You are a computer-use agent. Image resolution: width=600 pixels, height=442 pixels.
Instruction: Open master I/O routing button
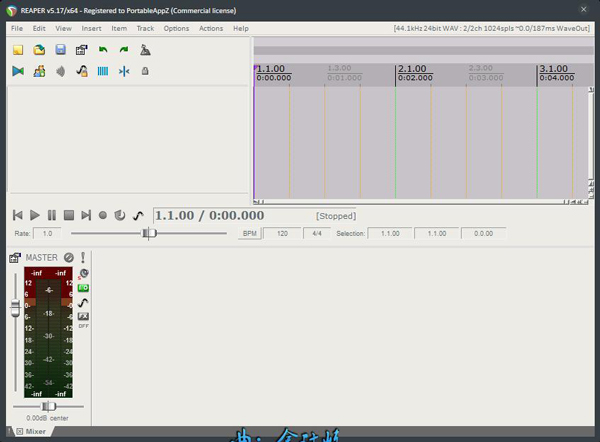(83, 288)
